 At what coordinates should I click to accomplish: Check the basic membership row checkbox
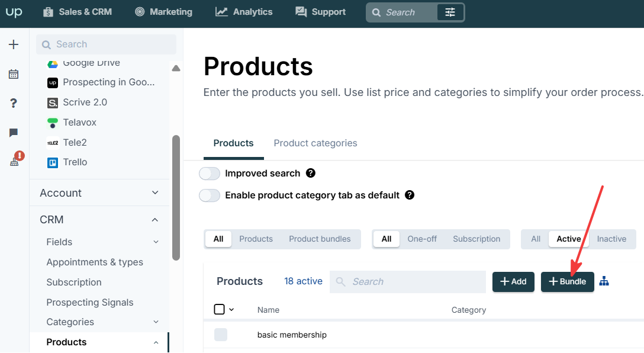[221, 335]
